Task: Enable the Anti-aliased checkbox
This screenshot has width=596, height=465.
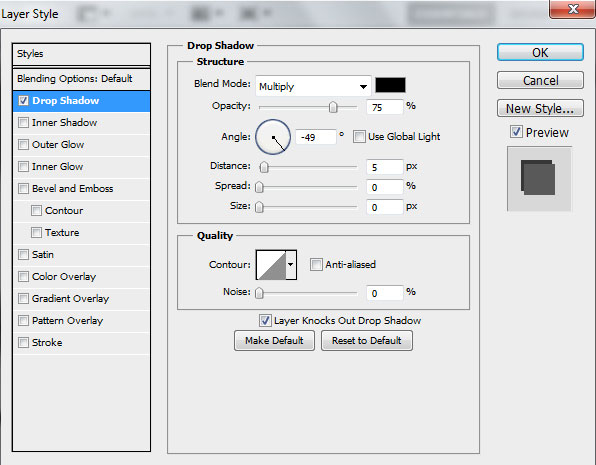Action: coord(316,264)
